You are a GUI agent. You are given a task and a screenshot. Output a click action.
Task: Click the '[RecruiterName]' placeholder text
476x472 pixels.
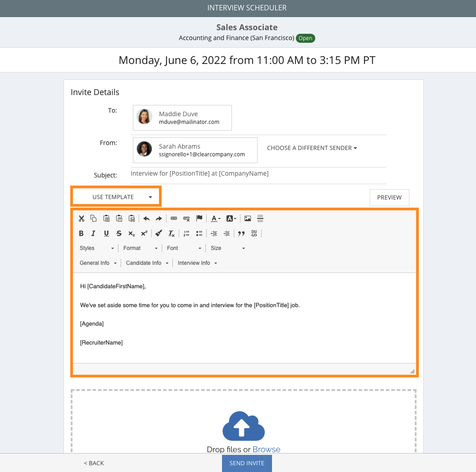click(101, 343)
